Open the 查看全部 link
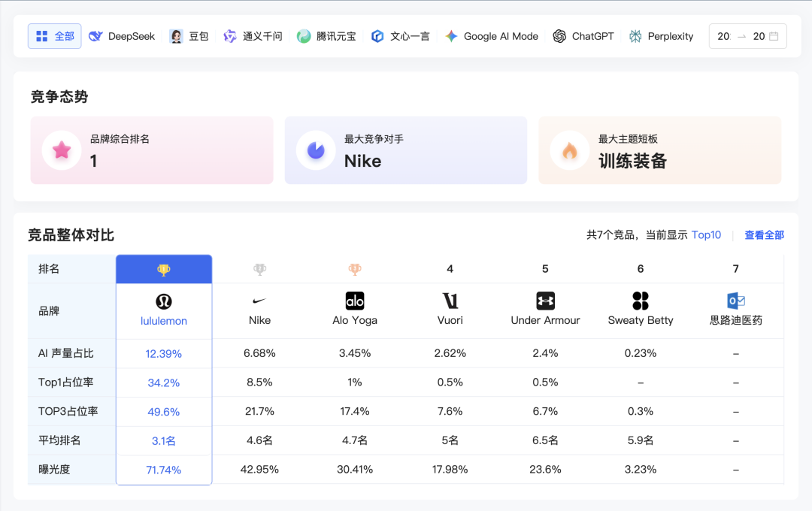The height and width of the screenshot is (511, 812). coord(765,235)
